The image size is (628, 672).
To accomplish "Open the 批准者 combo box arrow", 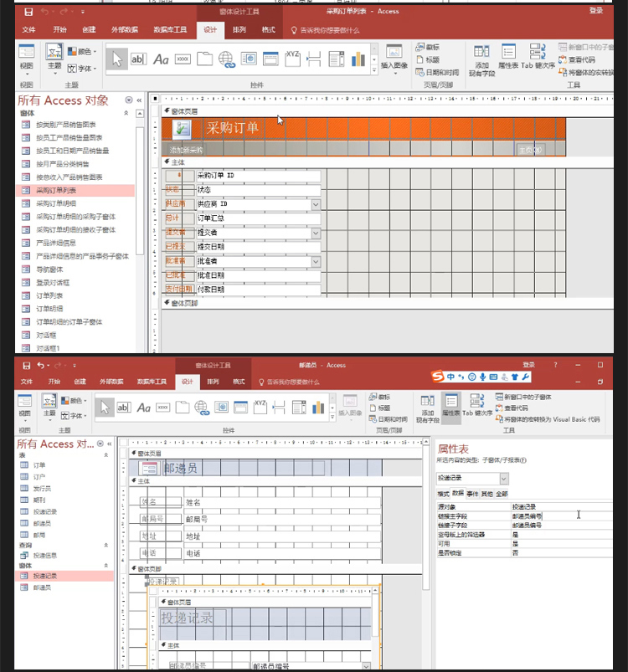I will pyautogui.click(x=316, y=261).
